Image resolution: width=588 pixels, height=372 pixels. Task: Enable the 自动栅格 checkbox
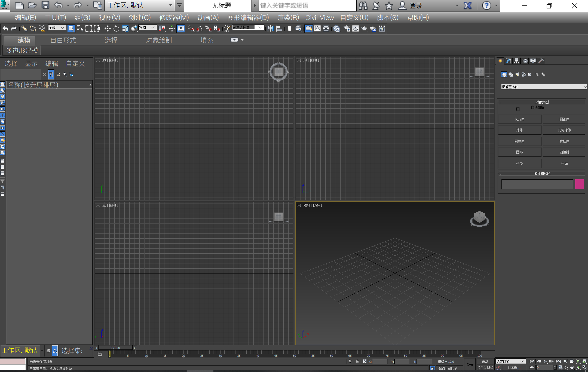click(x=518, y=109)
